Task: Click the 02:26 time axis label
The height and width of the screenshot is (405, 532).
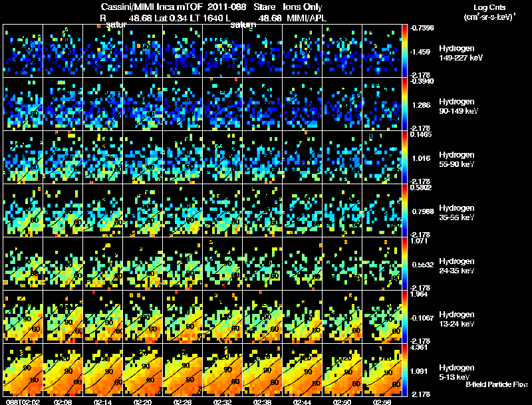Action: click(x=182, y=402)
